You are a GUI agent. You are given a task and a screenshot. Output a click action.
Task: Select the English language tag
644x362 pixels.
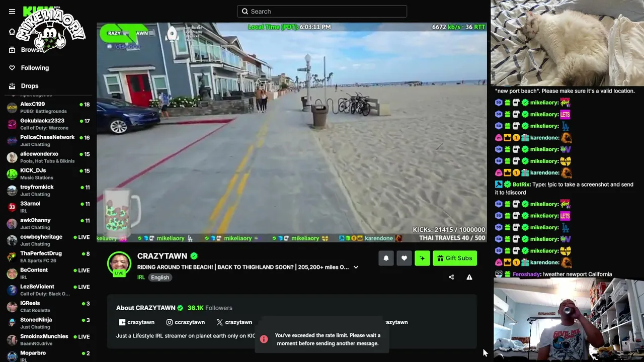160,278
